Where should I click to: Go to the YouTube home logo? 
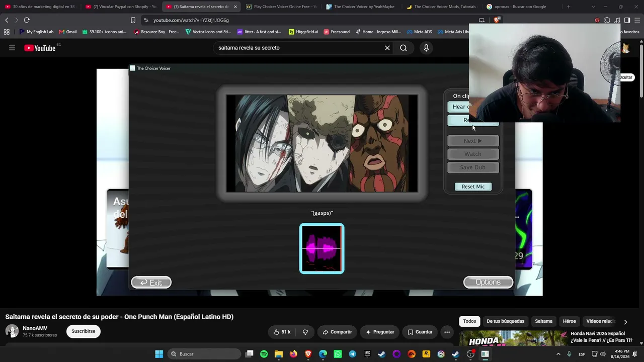pos(40,48)
